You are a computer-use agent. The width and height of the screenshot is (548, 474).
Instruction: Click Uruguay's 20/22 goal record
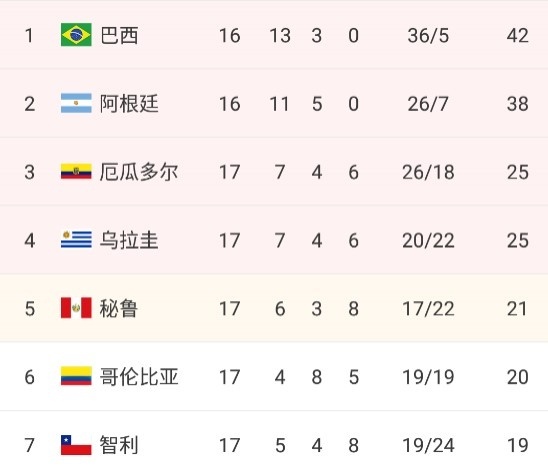pos(428,241)
